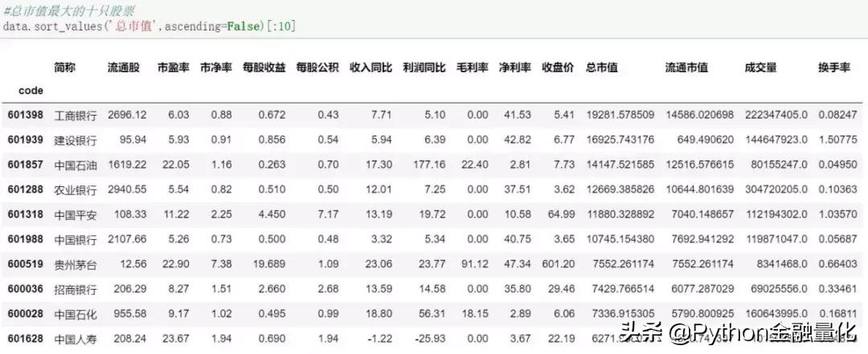Click the 每股收益 column header
The height and width of the screenshot is (354, 868).
click(x=264, y=68)
